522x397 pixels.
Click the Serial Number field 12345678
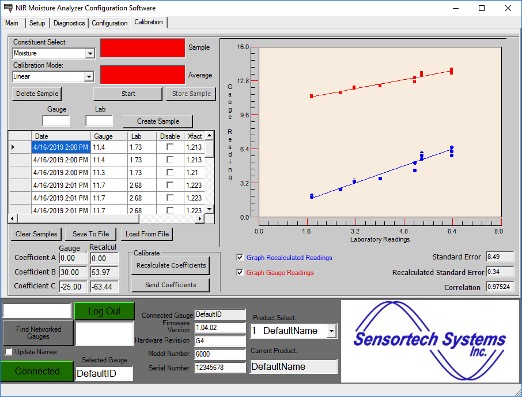click(220, 367)
